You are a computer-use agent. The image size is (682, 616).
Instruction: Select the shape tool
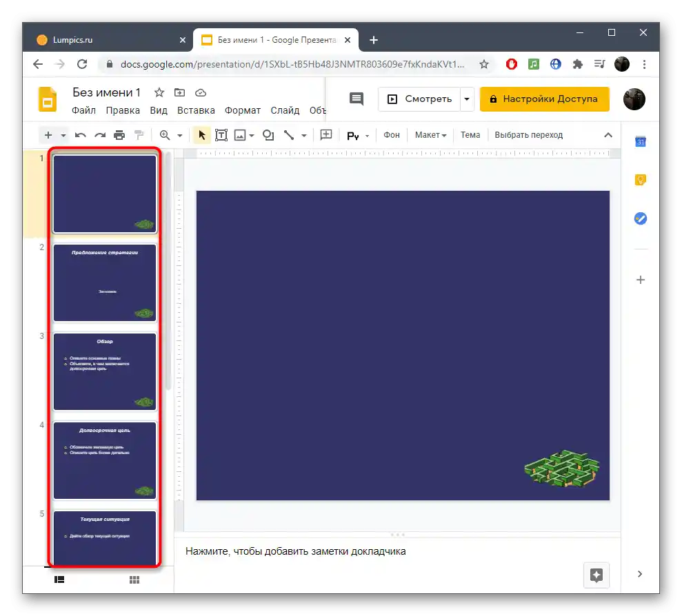268,135
